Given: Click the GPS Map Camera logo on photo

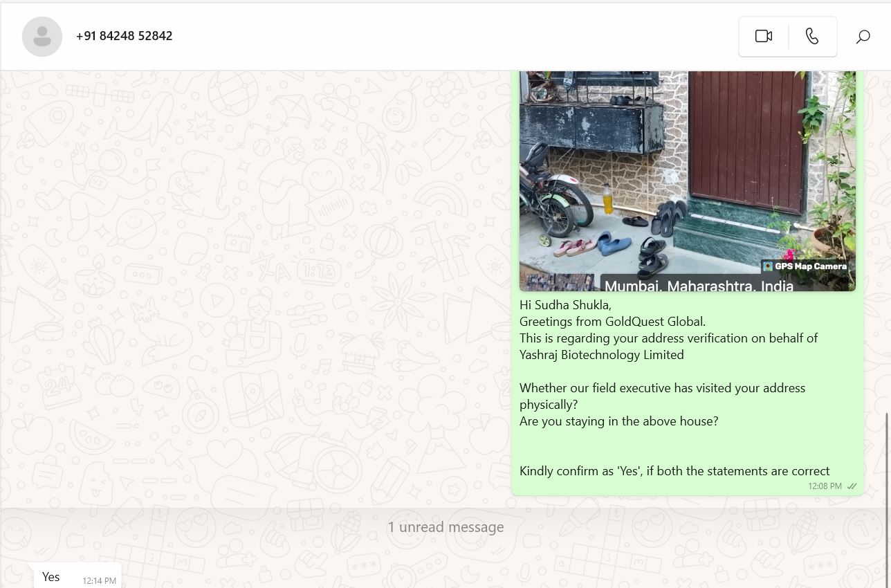Looking at the screenshot, I should (x=805, y=266).
